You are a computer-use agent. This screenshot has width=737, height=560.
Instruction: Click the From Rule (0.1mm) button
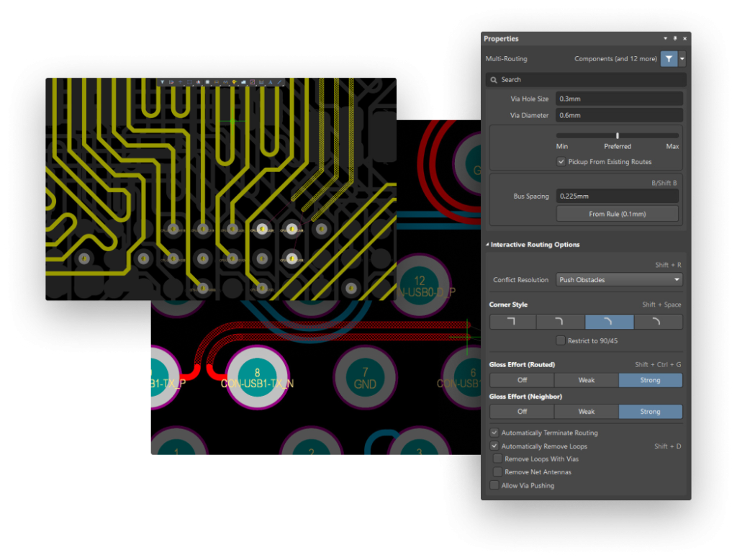617,214
